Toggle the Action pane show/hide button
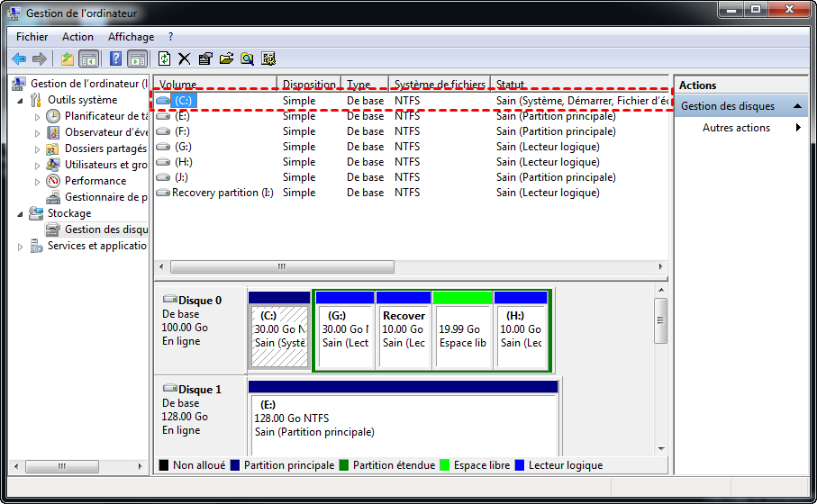This screenshot has height=504, width=817. pos(137,58)
